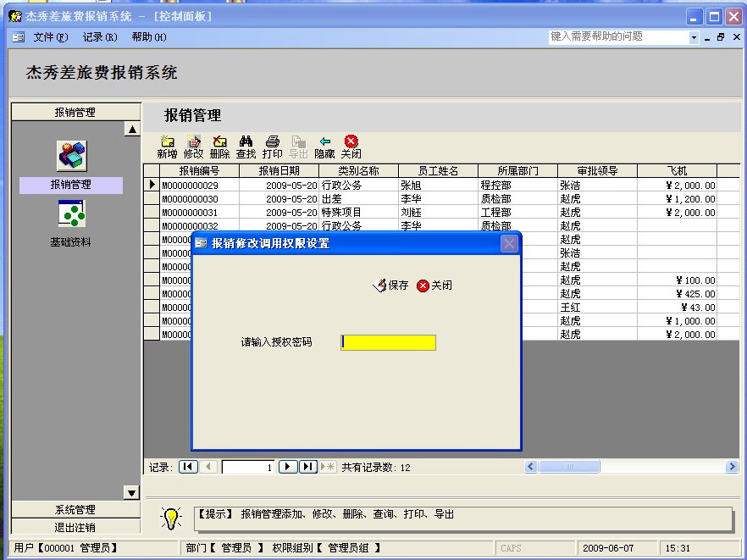Click the ¥425.00 amount cell
747x560 pixels.
click(x=677, y=294)
